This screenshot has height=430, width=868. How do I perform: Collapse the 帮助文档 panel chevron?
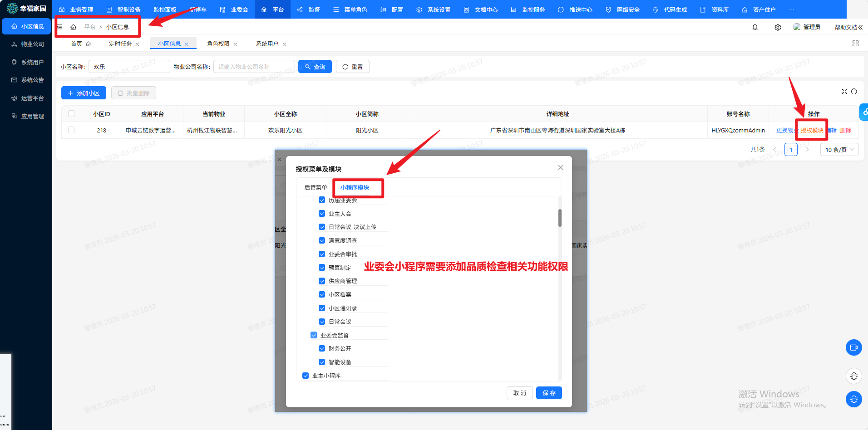(860, 27)
